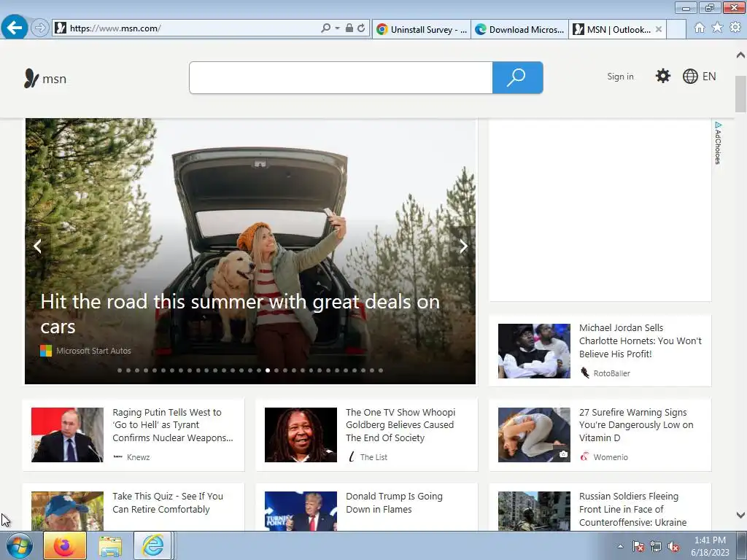This screenshot has height=560, width=747.
Task: Open the retirement quiz article
Action: [168, 503]
